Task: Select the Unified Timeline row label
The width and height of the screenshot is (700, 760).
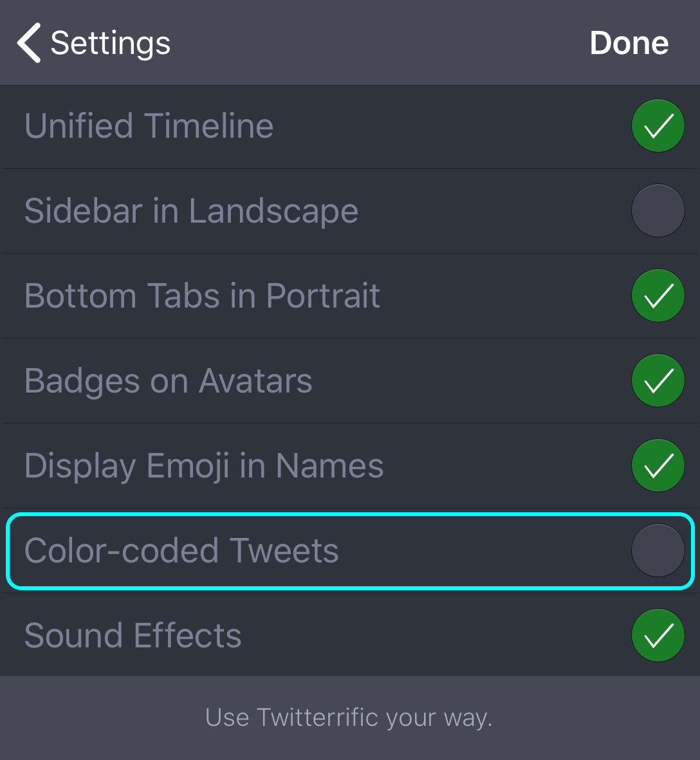Action: pos(149,126)
